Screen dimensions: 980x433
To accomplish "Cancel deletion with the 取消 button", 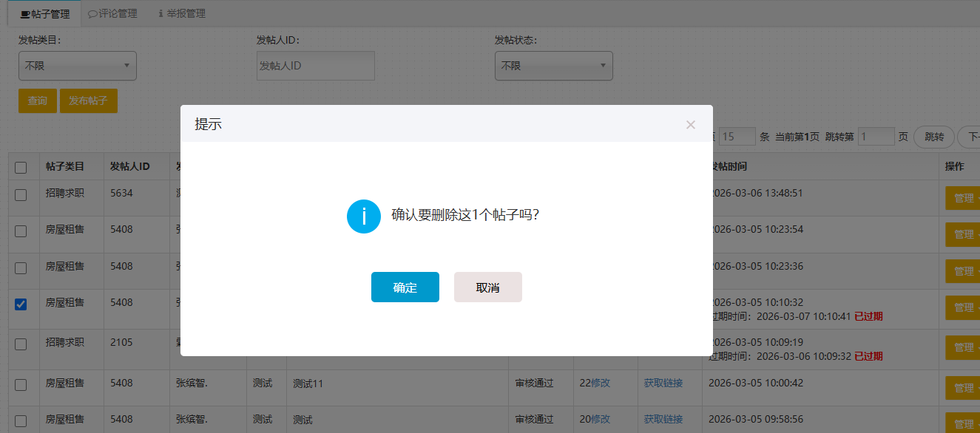I will [x=487, y=287].
